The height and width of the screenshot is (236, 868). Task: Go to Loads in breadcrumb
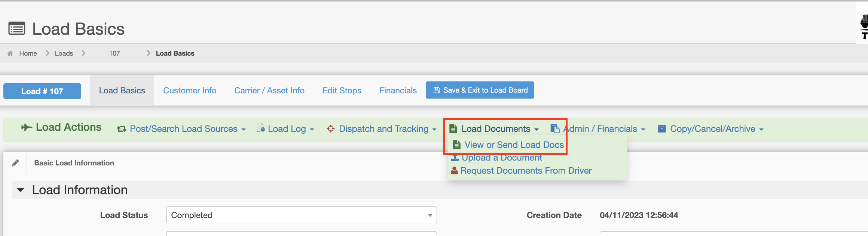point(64,53)
